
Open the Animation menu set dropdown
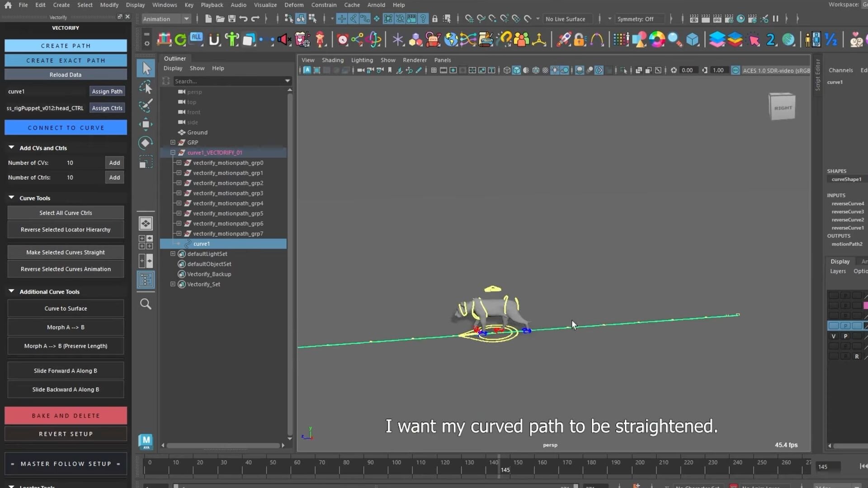[166, 19]
